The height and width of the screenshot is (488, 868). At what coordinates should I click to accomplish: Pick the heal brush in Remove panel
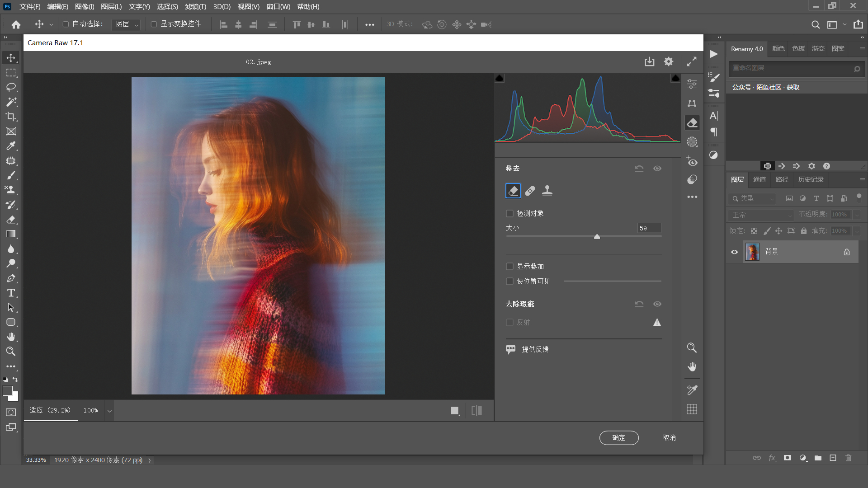[x=530, y=191]
